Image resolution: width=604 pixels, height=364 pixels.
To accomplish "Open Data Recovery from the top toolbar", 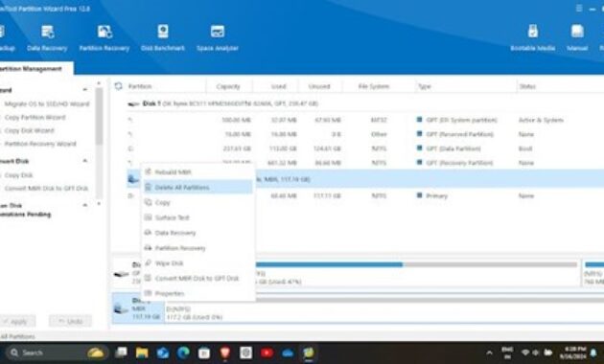I will pyautogui.click(x=47, y=38).
